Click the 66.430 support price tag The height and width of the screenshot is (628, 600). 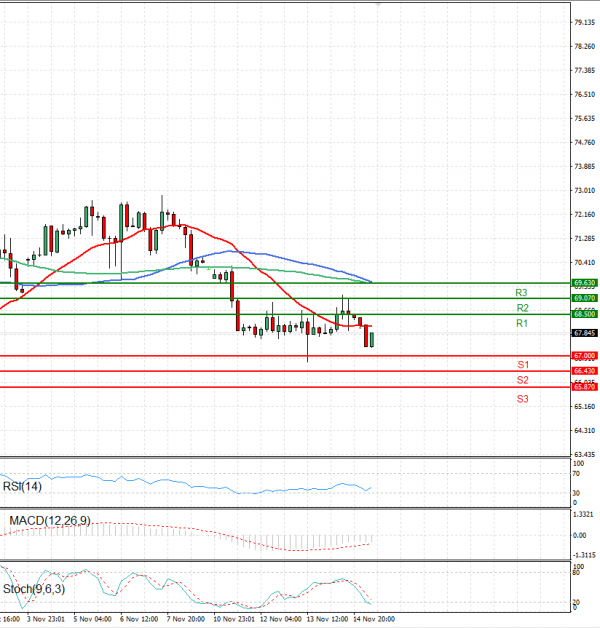pyautogui.click(x=584, y=371)
